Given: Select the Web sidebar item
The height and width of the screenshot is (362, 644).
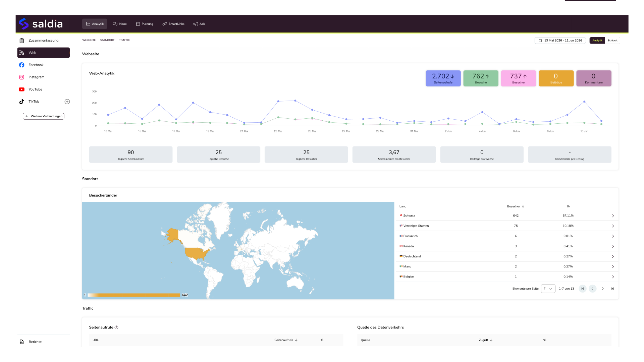Looking at the screenshot, I should pyautogui.click(x=44, y=53).
